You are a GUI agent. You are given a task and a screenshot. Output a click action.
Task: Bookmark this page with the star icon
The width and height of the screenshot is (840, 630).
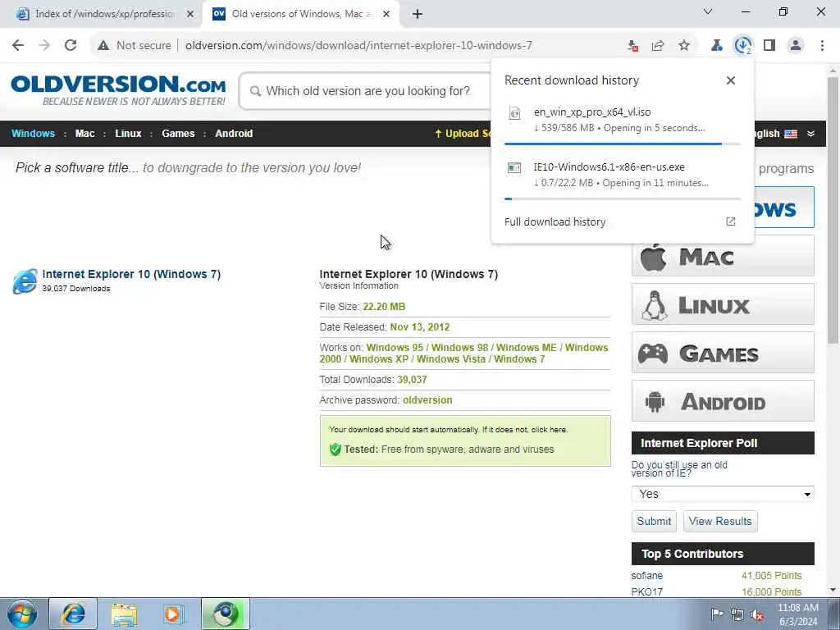point(684,46)
